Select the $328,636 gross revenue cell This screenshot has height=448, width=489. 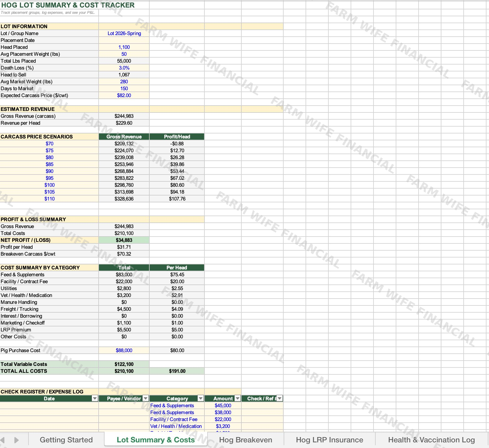pos(124,199)
